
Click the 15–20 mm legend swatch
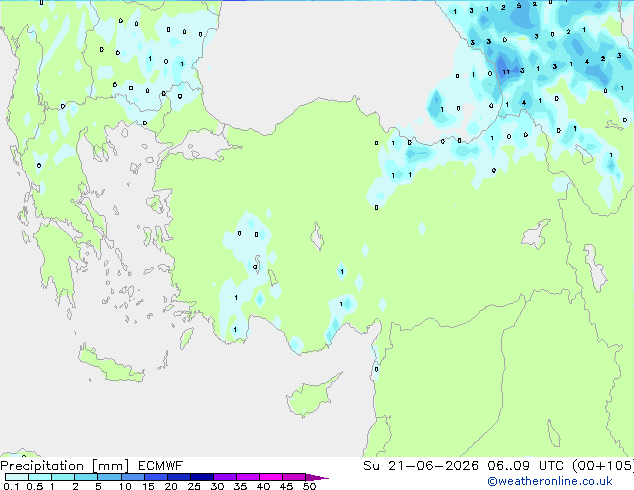pos(156,477)
